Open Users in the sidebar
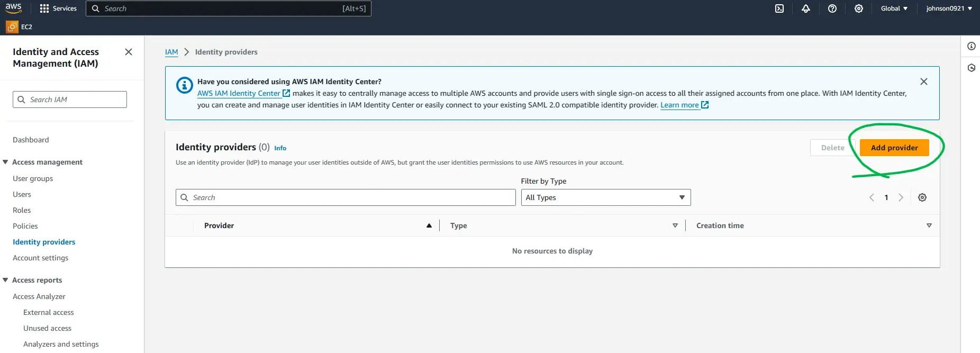 click(x=22, y=194)
